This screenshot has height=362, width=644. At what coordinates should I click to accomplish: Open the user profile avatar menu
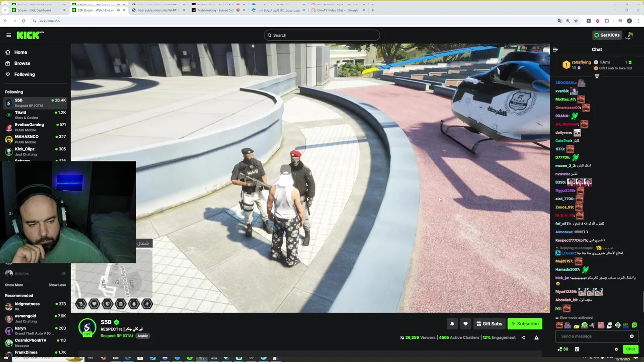coord(629,35)
